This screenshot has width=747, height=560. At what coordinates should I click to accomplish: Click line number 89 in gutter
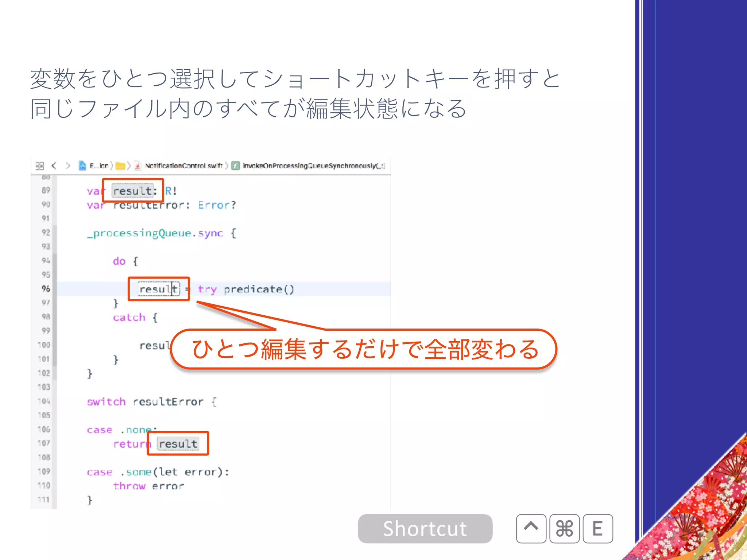[x=46, y=190]
